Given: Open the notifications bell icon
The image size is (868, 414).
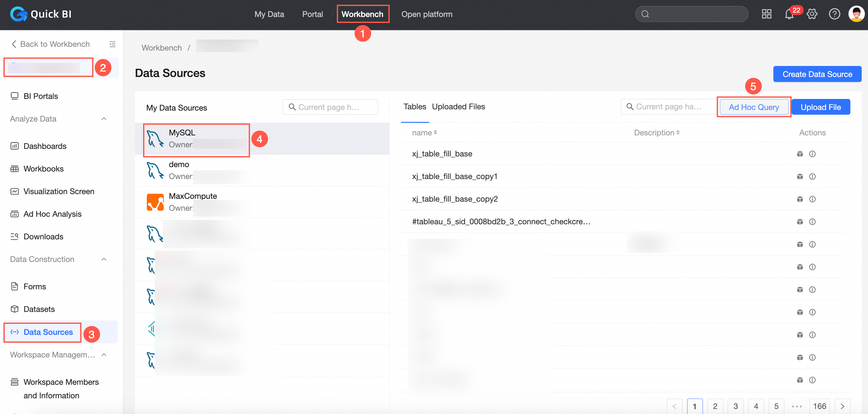Looking at the screenshot, I should pyautogui.click(x=789, y=14).
